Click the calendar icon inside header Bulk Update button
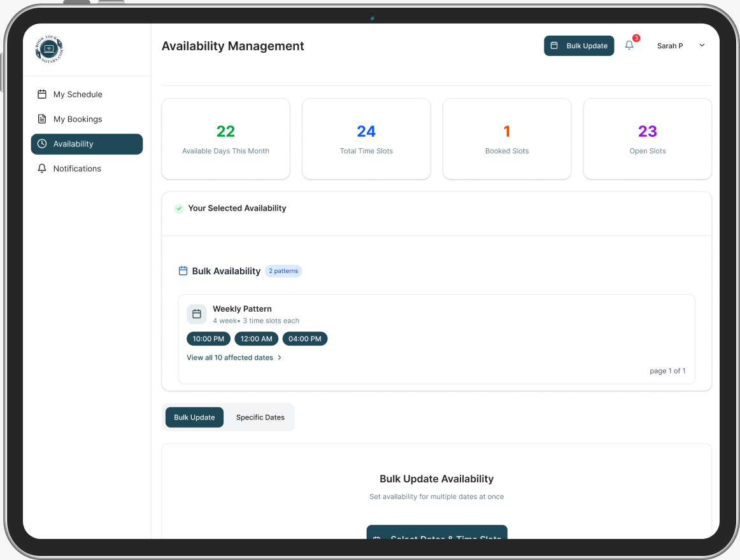The height and width of the screenshot is (560, 740). 555,45
